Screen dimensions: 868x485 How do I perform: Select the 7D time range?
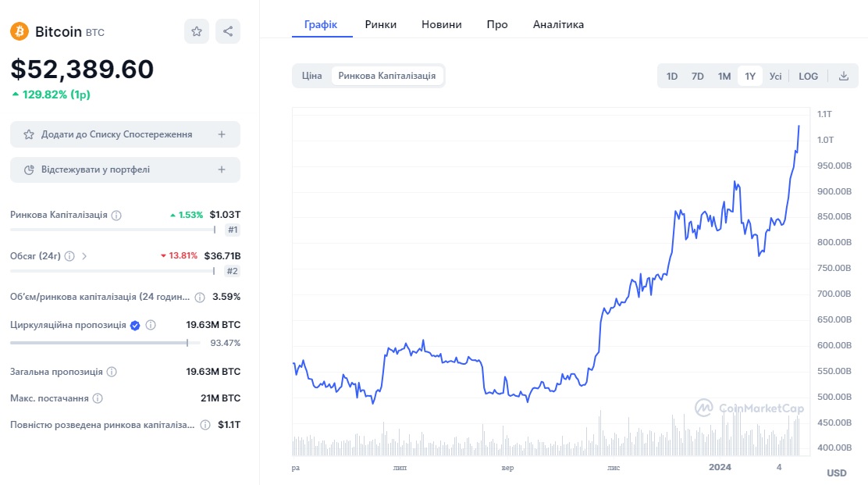click(x=698, y=77)
